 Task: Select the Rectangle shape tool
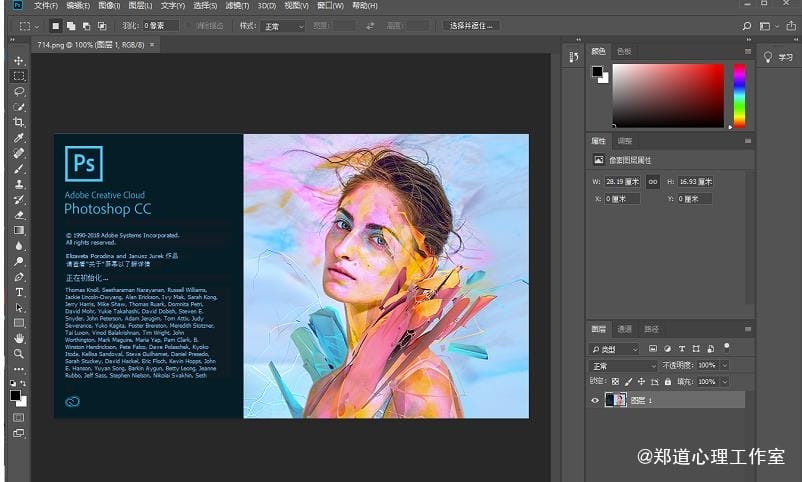click(x=19, y=323)
